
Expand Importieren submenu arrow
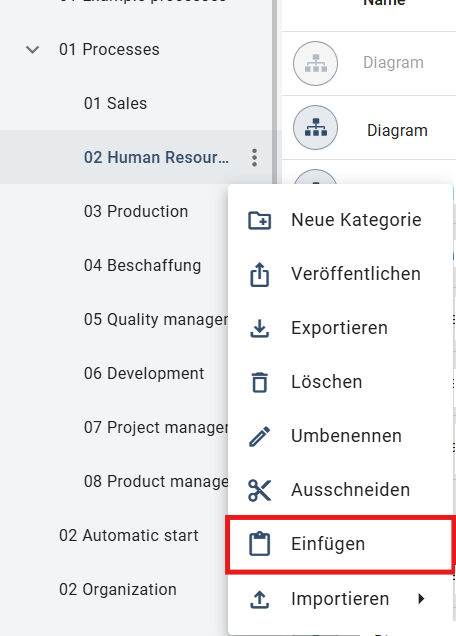422,599
